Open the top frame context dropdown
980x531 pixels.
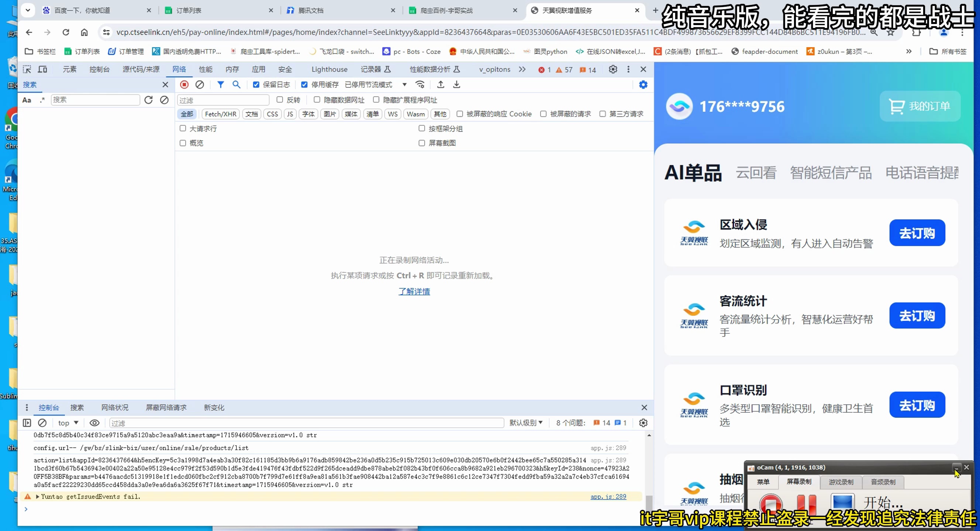pyautogui.click(x=67, y=423)
